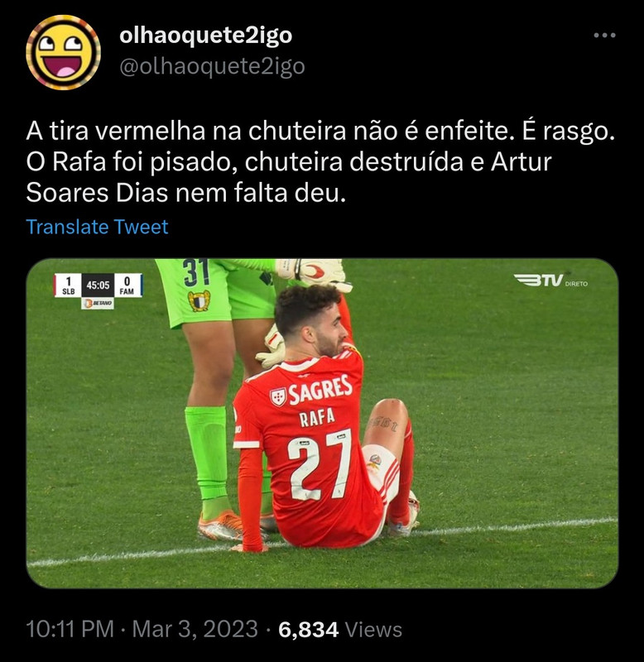The width and height of the screenshot is (644, 662).
Task: Open the three-dot more options menu
Action: click(604, 36)
